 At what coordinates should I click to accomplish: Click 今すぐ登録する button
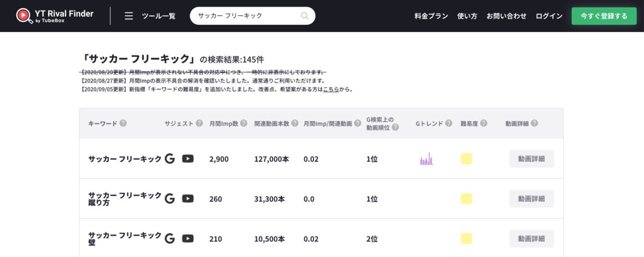pyautogui.click(x=604, y=16)
